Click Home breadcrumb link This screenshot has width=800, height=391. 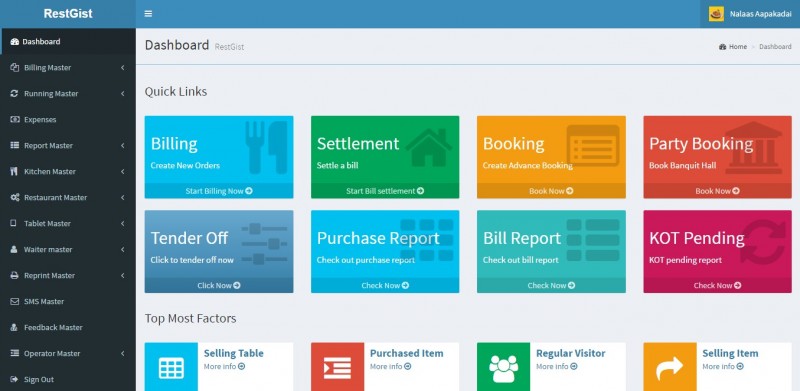pos(733,46)
